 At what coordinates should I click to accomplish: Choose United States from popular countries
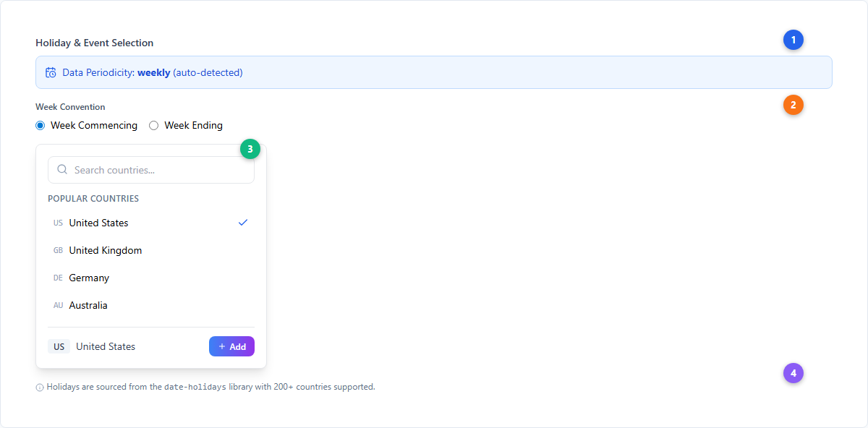151,223
